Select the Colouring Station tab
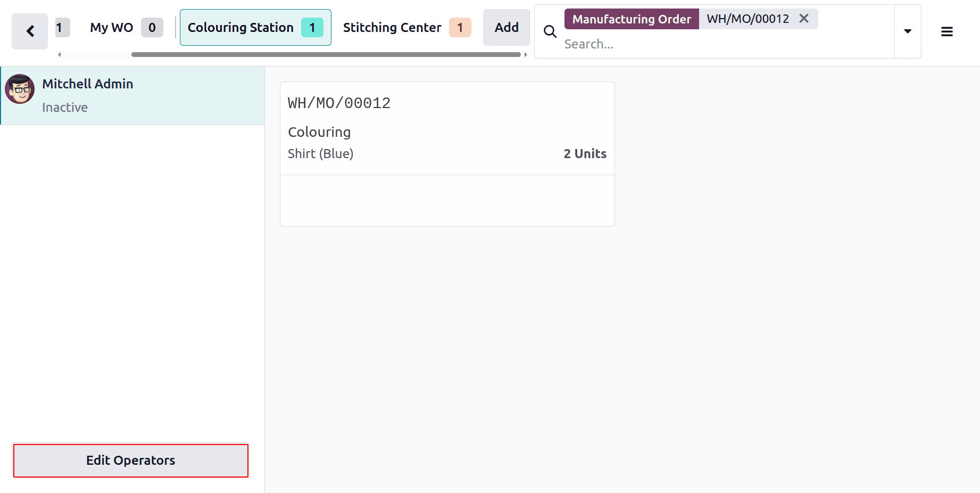Viewport: 980px width, 493px height. click(255, 27)
